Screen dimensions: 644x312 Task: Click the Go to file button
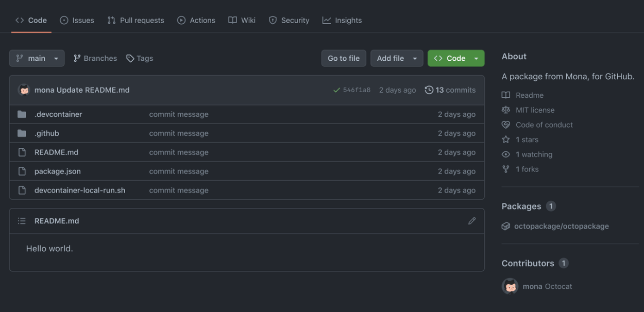tap(344, 58)
